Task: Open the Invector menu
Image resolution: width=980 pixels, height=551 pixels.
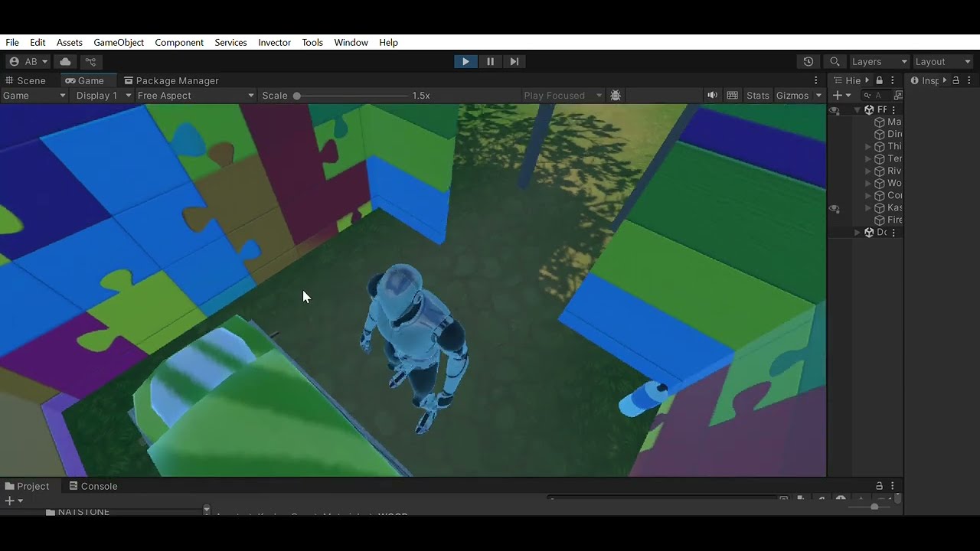Action: 274,42
